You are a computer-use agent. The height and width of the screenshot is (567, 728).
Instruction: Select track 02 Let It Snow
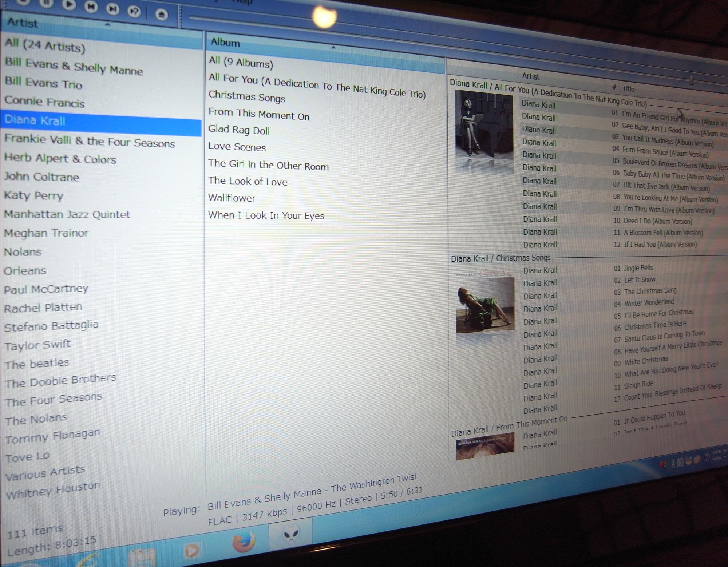pyautogui.click(x=634, y=280)
